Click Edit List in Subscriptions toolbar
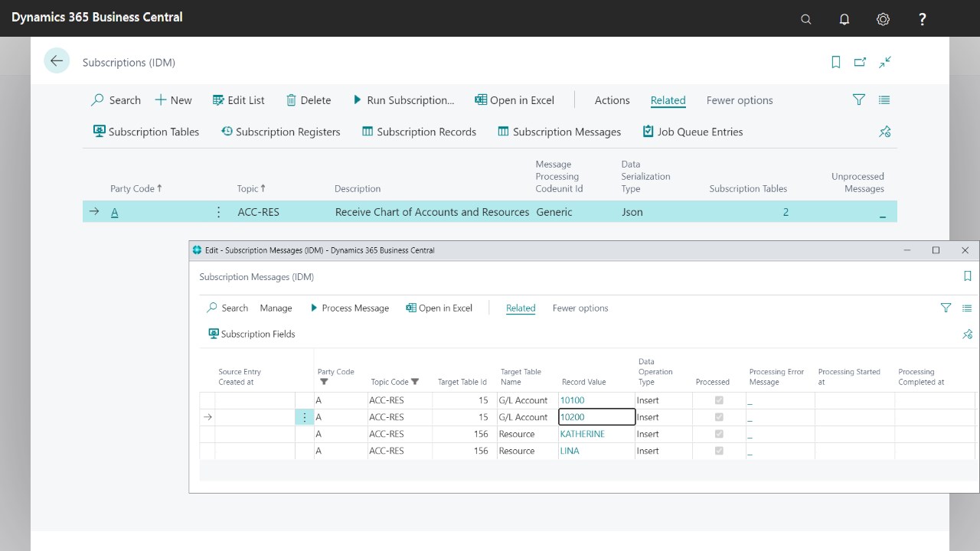 coord(238,100)
